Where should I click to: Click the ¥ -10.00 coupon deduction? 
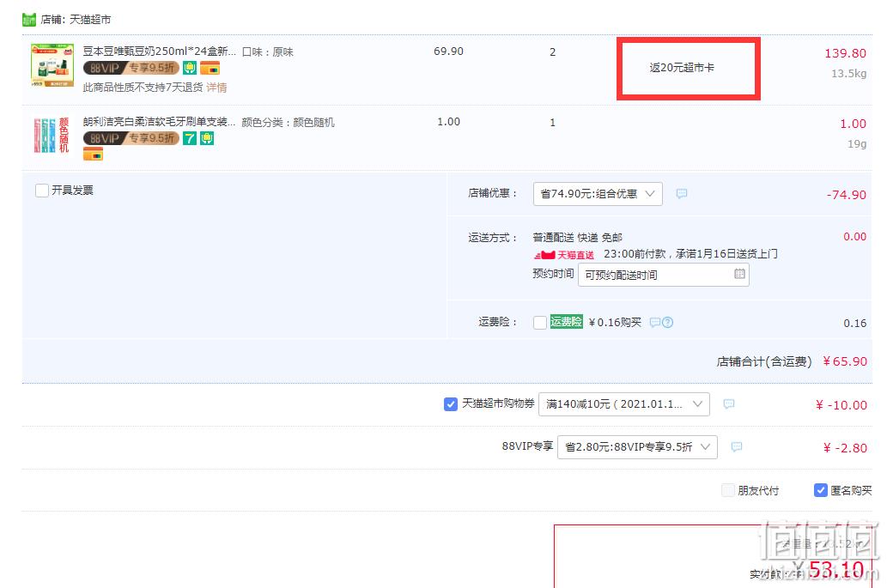(841, 405)
